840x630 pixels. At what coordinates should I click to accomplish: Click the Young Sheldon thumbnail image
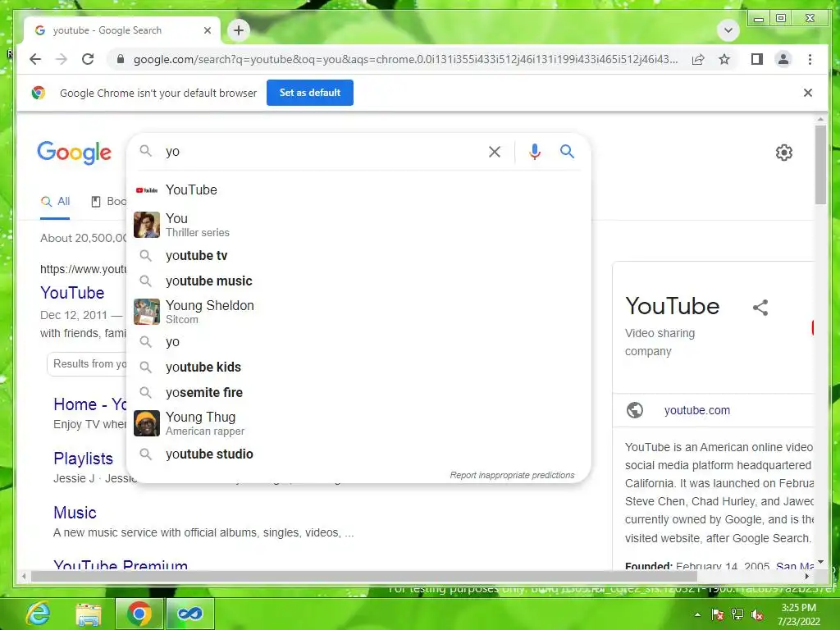point(146,312)
